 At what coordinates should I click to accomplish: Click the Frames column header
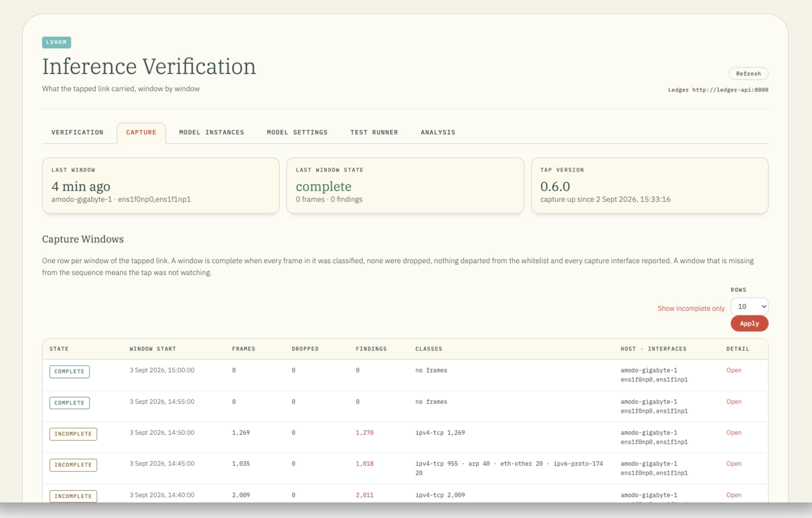pos(244,349)
